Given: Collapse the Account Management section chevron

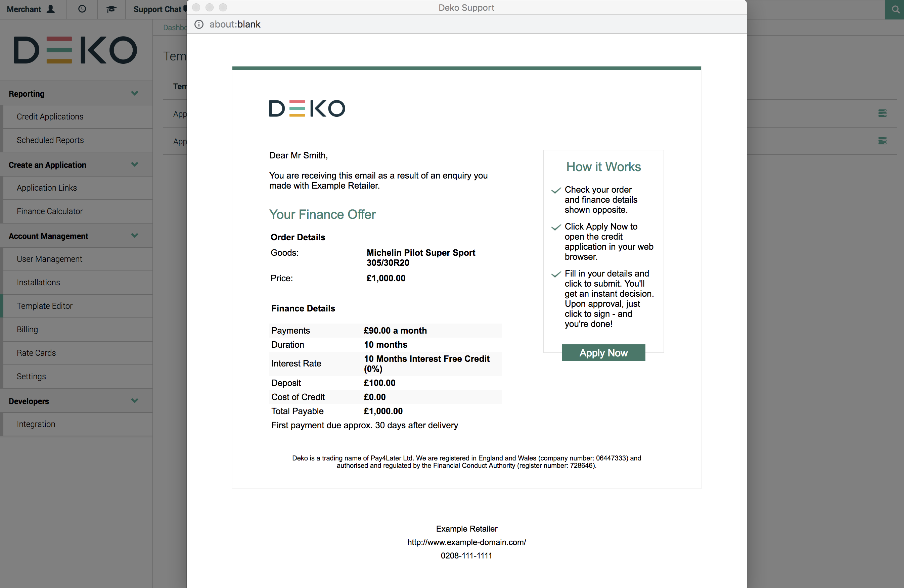Looking at the screenshot, I should 134,236.
